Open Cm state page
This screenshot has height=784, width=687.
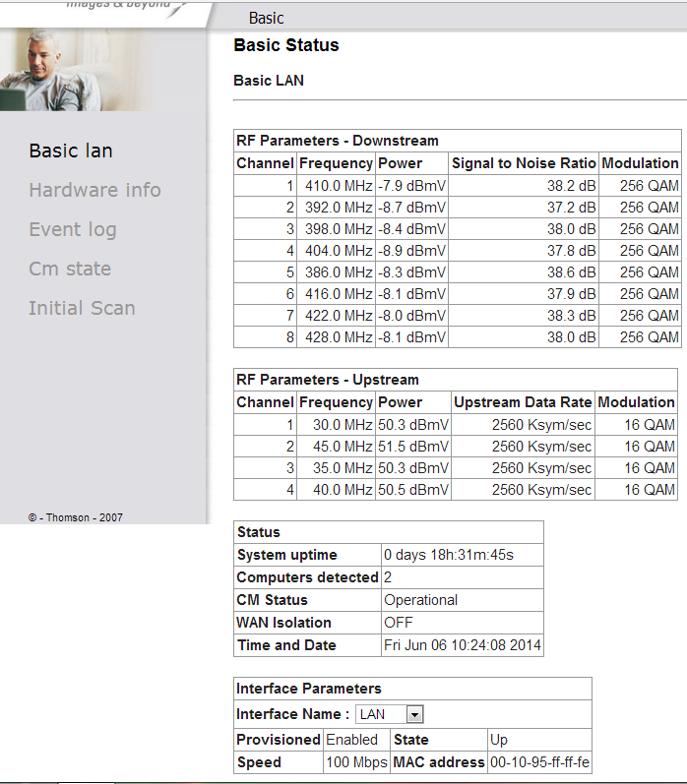point(70,269)
